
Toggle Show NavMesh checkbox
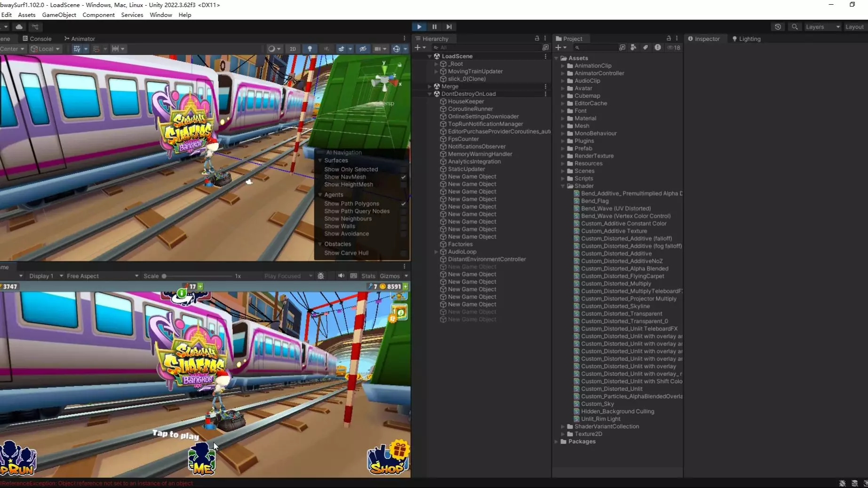pos(403,177)
